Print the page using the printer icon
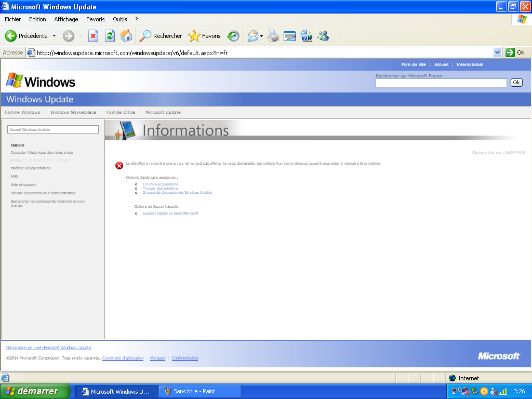The height and width of the screenshot is (399, 532). click(273, 36)
